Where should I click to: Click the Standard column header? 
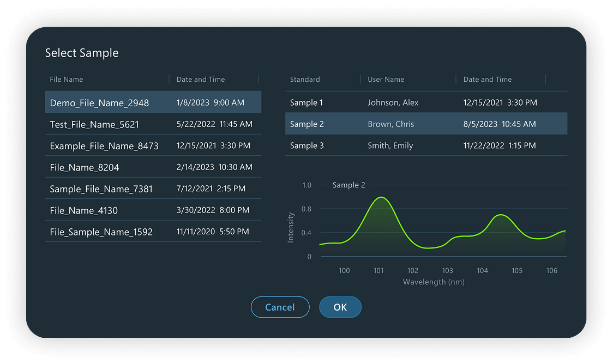305,80
